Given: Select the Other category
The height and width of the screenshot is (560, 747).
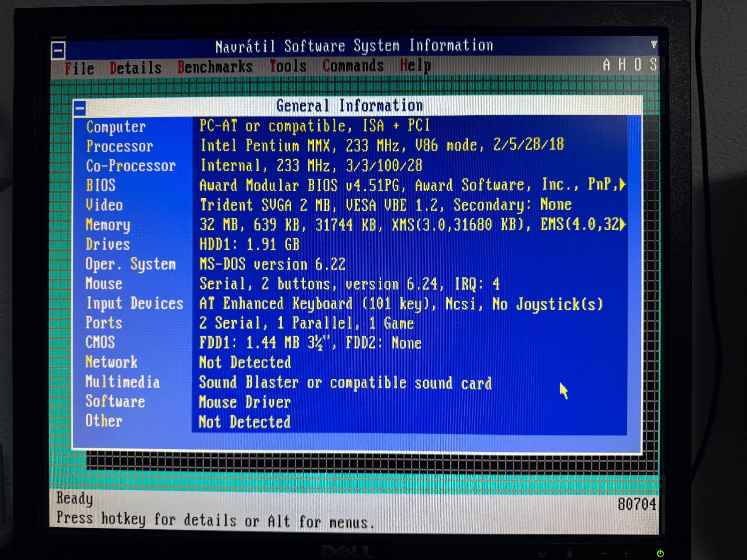Looking at the screenshot, I should [x=104, y=421].
